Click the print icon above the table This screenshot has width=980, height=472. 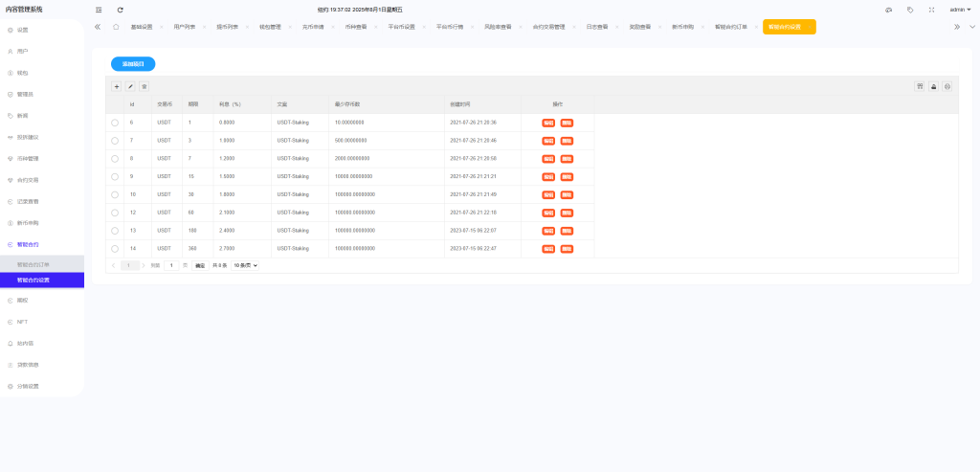pos(947,86)
